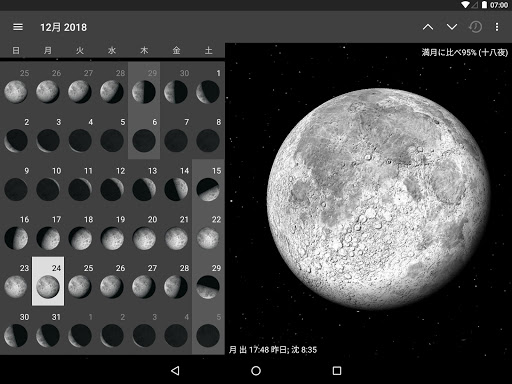Tap the Android recent apps button
Screen dimensions: 512x384
click(x=337, y=371)
